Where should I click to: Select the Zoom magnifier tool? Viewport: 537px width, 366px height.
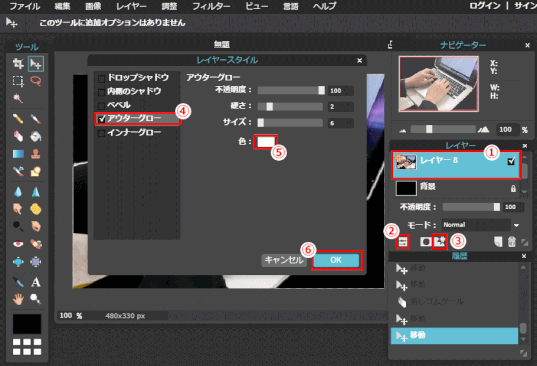[36, 299]
